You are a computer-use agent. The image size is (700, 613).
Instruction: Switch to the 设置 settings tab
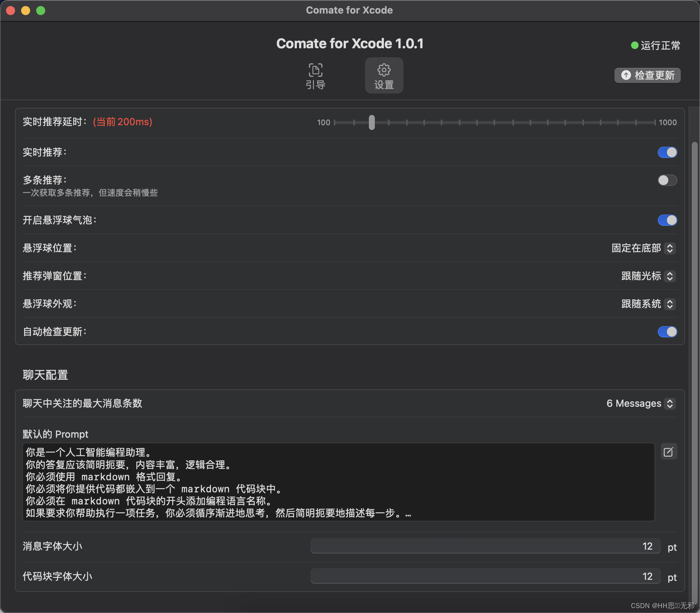384,76
